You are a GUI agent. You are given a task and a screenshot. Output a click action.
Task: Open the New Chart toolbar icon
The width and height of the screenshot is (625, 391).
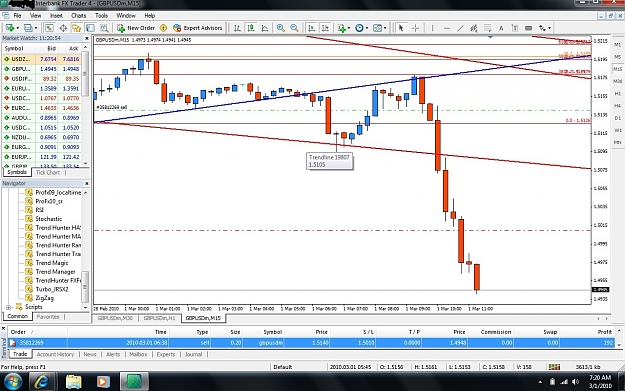9,28
